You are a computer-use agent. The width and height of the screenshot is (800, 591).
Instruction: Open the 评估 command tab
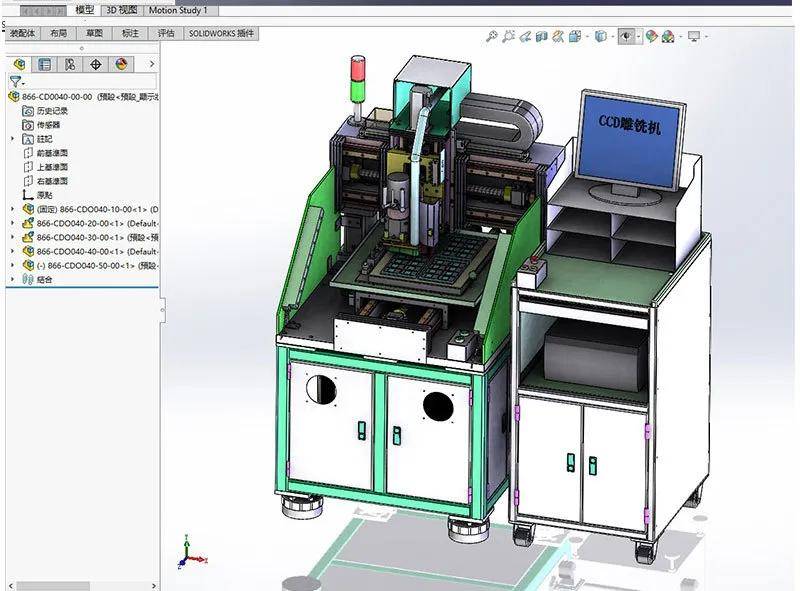166,34
